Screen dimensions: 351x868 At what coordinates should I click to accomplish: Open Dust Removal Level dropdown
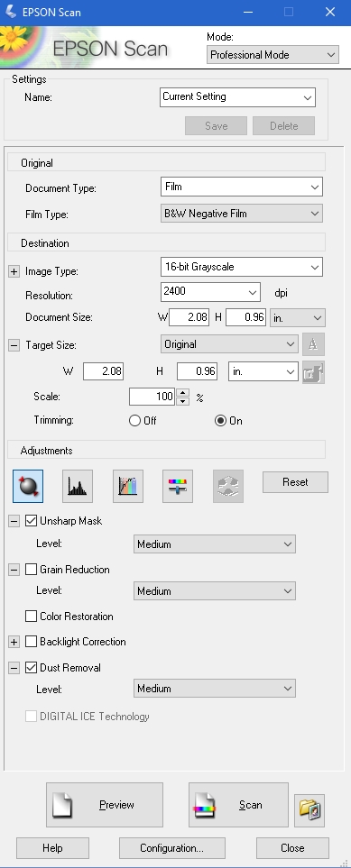(215, 689)
